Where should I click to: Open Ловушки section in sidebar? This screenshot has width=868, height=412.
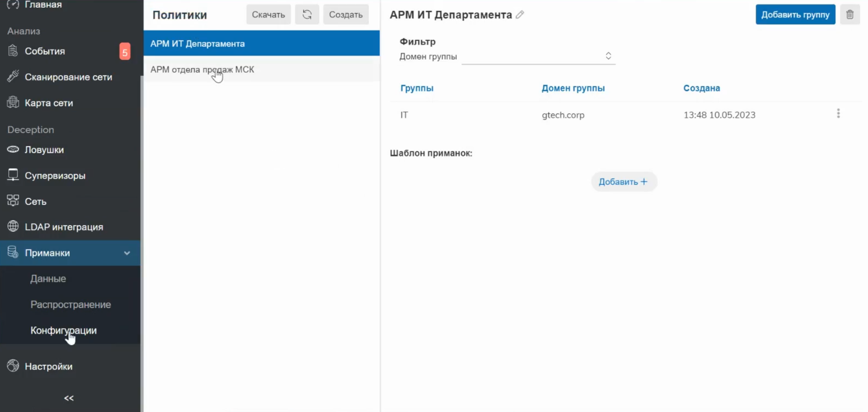(44, 150)
